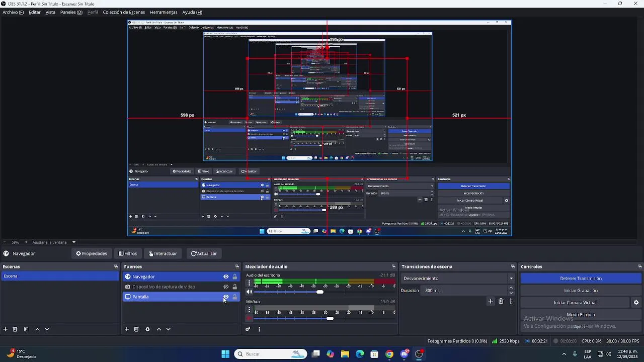Open advanced audio properties gears icon

click(248, 329)
